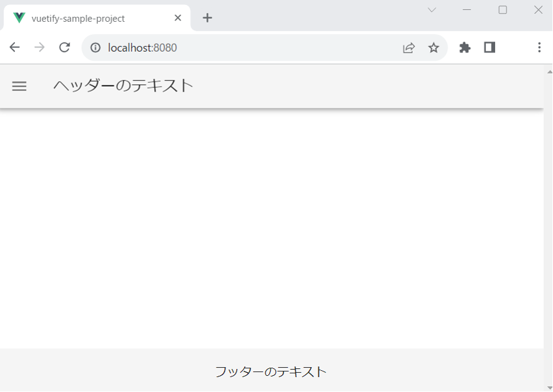This screenshot has width=553, height=392.
Task: Open a new browser tab
Action: point(208,17)
